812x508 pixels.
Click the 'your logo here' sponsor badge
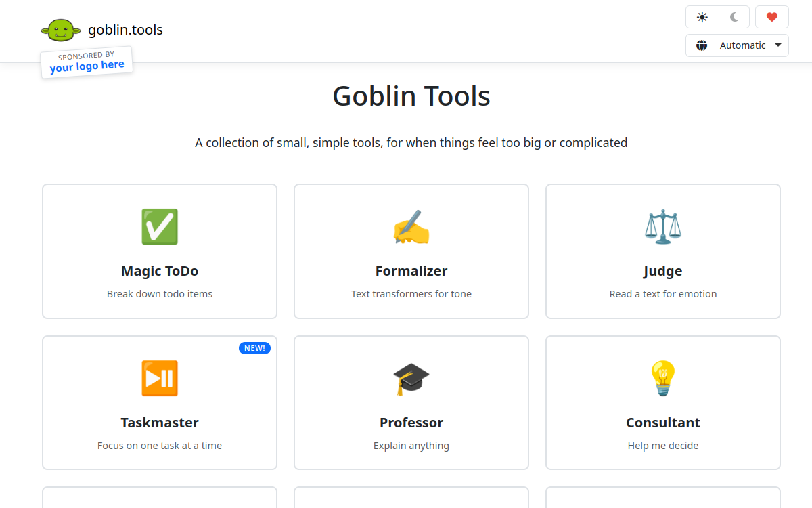point(87,62)
